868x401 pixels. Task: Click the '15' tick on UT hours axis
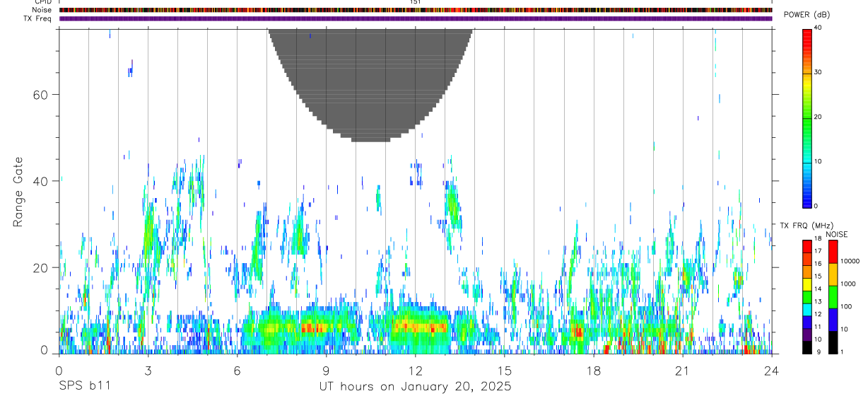504,370
